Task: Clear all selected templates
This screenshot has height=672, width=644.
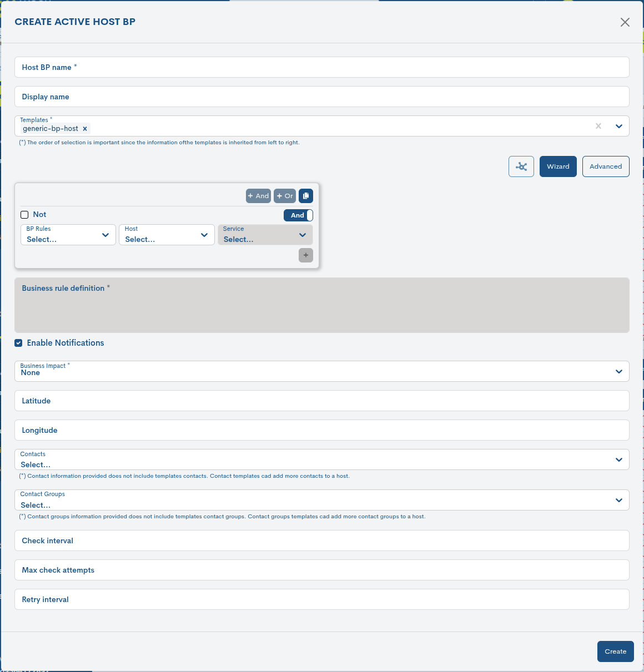Action: coord(598,126)
